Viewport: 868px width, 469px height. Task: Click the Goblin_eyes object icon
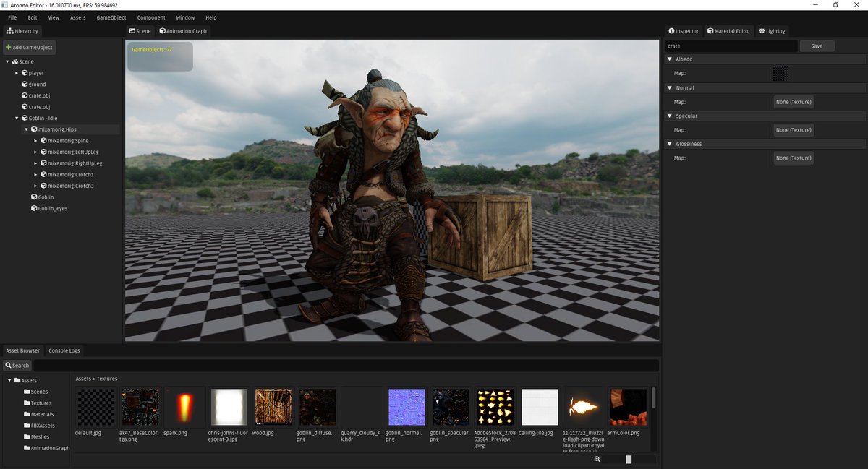point(34,208)
